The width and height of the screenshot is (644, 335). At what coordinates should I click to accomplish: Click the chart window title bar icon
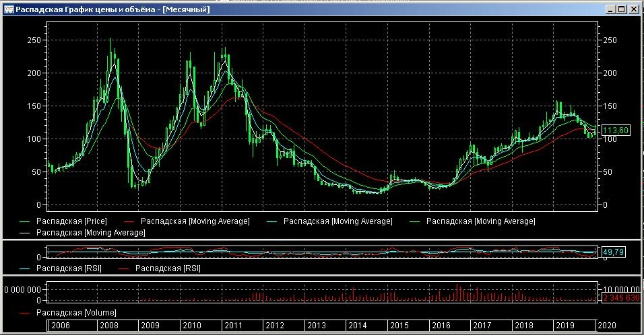[x=9, y=9]
